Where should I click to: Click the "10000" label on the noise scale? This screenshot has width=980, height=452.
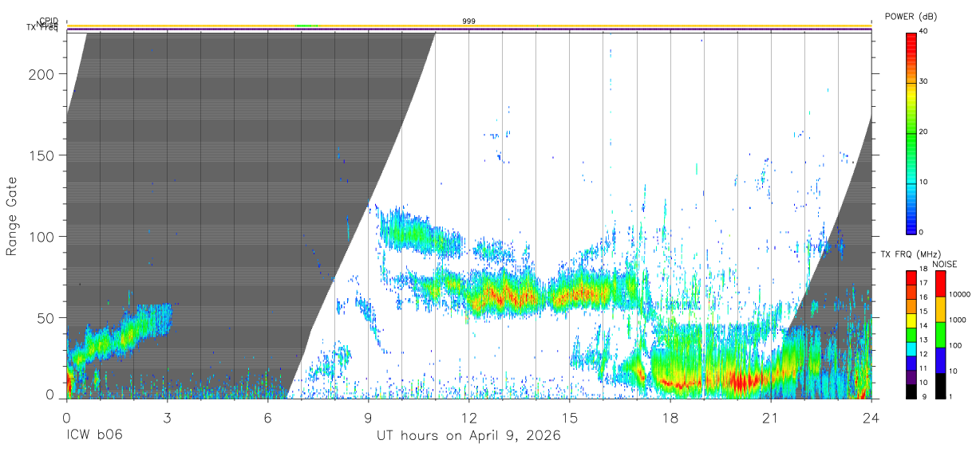click(960, 294)
